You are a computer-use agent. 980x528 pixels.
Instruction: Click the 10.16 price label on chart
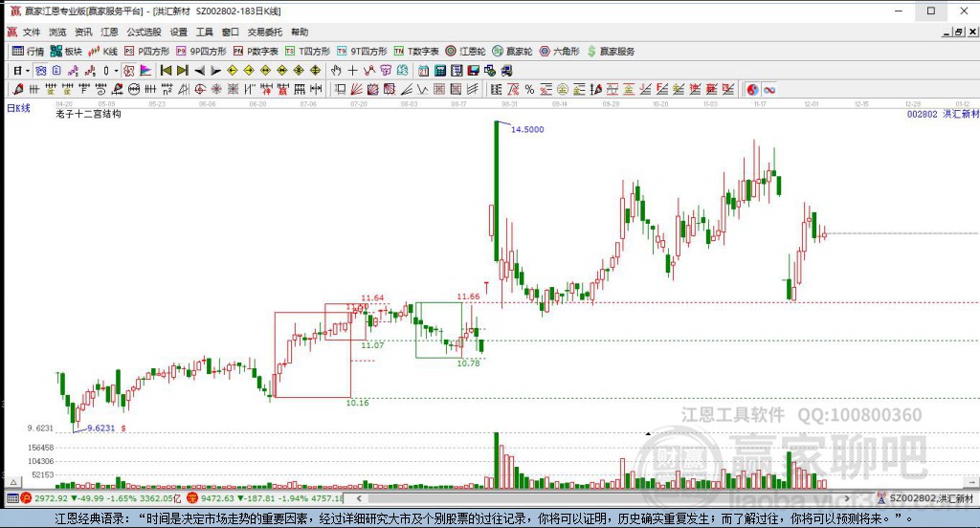[358, 403]
